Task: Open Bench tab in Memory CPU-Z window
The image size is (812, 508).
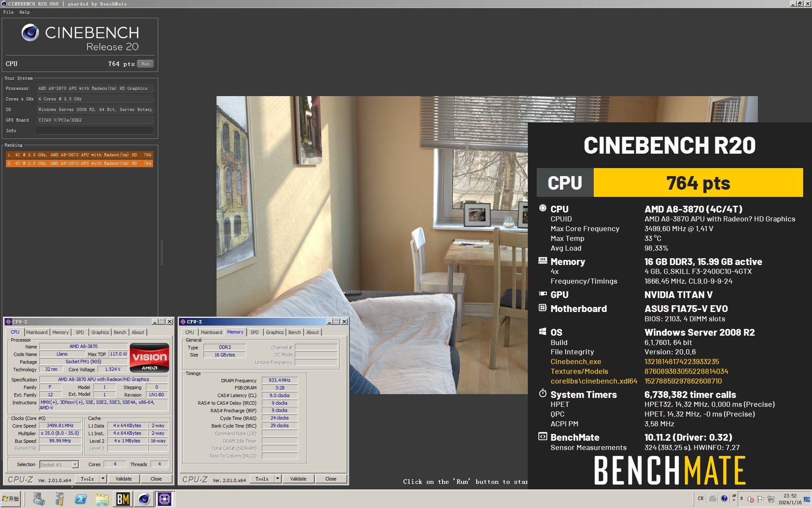Action: click(295, 332)
